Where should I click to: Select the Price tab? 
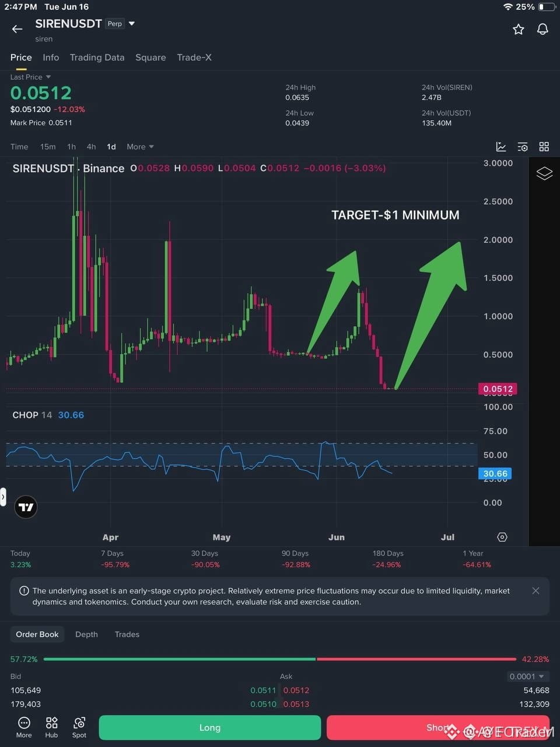click(21, 57)
